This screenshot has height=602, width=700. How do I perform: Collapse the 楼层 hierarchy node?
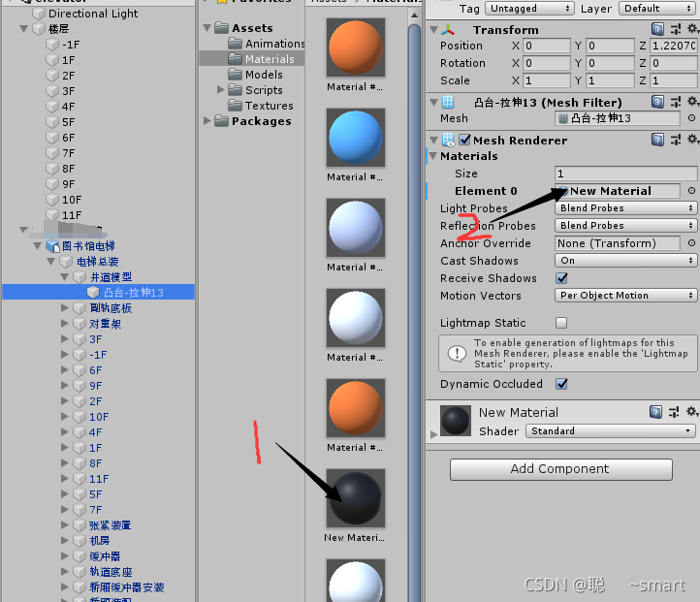(x=23, y=29)
